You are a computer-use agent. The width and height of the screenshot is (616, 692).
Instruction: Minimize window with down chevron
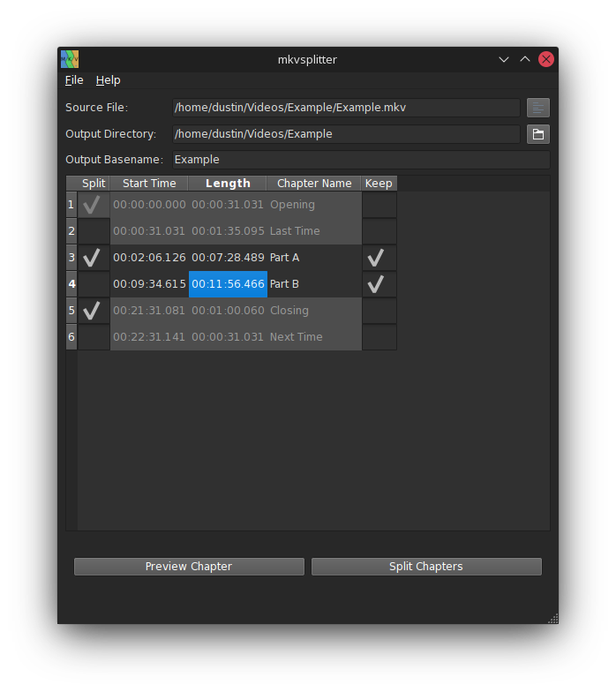[x=503, y=59]
